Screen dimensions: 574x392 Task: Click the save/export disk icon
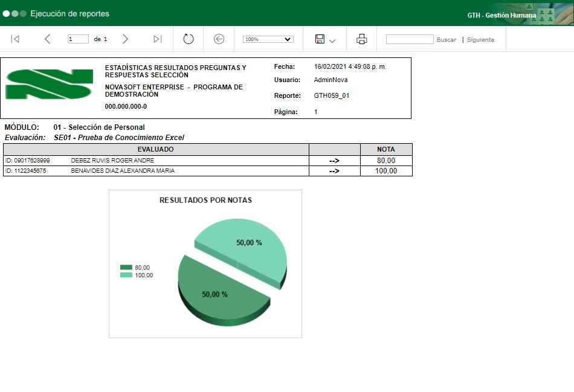coord(320,39)
